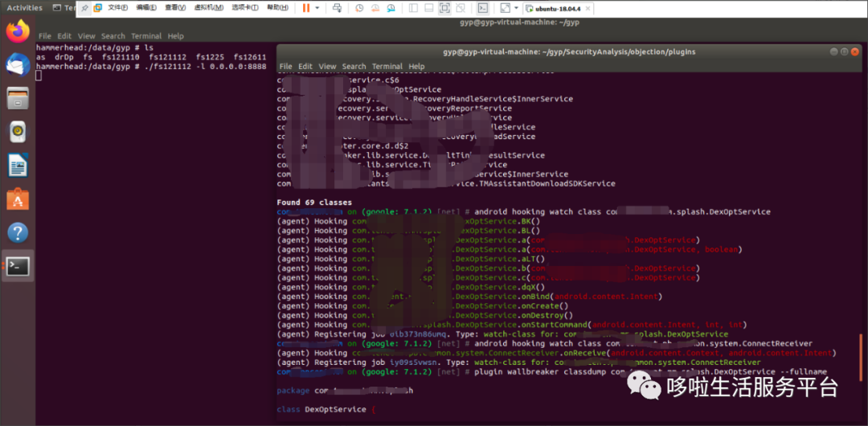Open View menu in back ~/gyp terminal
The height and width of the screenshot is (426, 868).
[86, 36]
